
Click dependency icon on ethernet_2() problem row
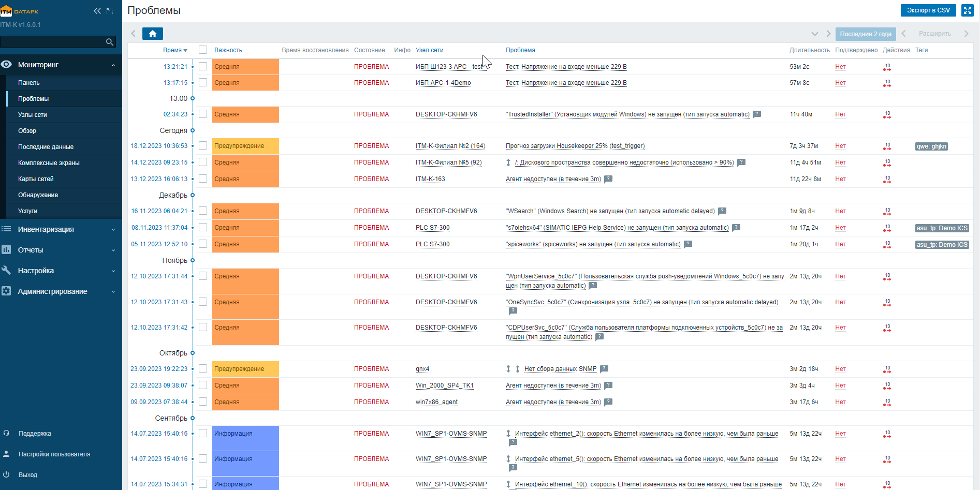pos(508,434)
